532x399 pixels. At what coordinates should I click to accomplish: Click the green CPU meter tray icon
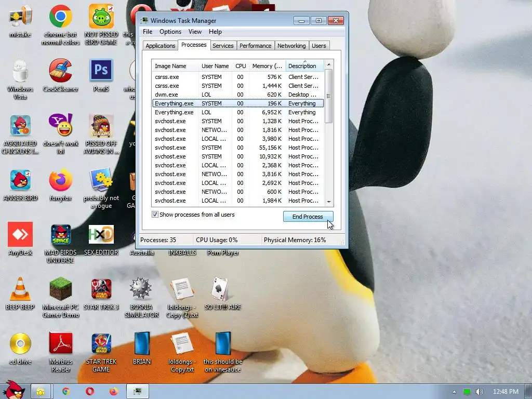tap(467, 392)
